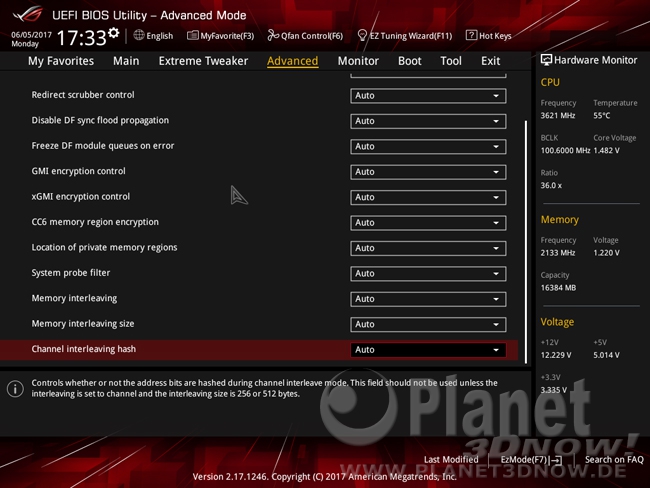Click memory voltage 1.220 V
Screen dimensions: 650x488
coord(606,253)
